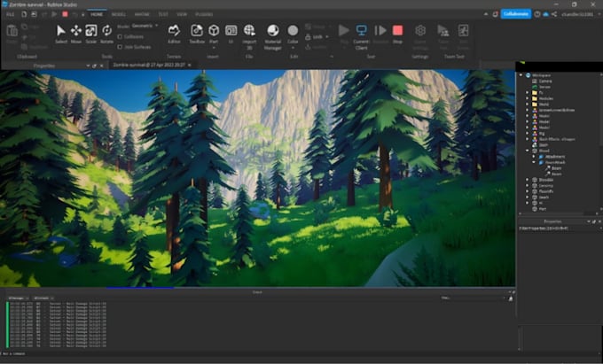
Task: Open the Part dropdown arrow
Action: click(x=214, y=48)
